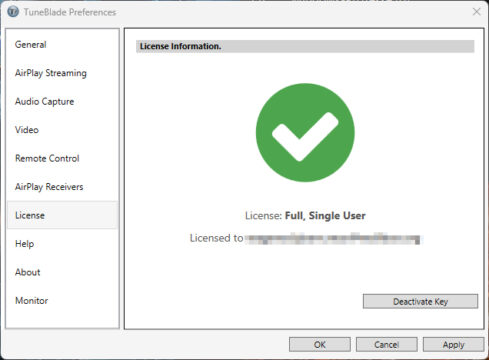This screenshot has height=360, width=489.
Task: Confirm with the OK button
Action: click(320, 344)
